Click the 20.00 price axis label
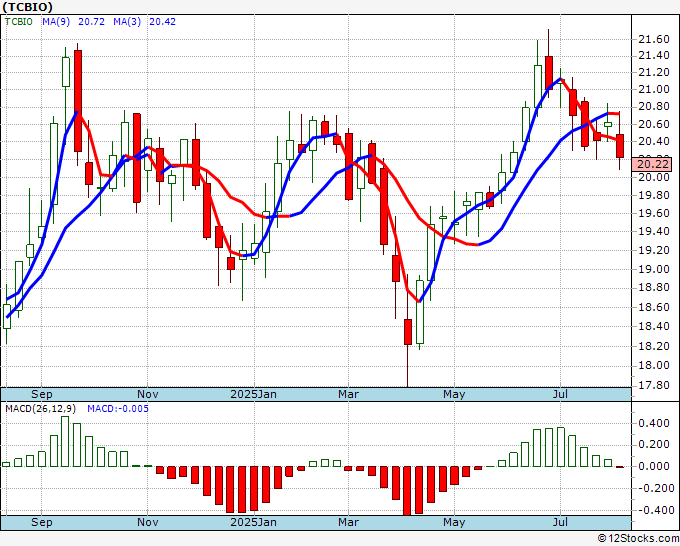Screen dimensions: 680x546 654,177
